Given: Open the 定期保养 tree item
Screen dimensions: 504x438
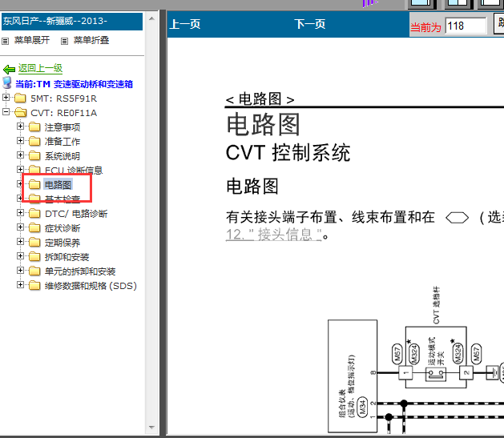Looking at the screenshot, I should click(62, 243).
